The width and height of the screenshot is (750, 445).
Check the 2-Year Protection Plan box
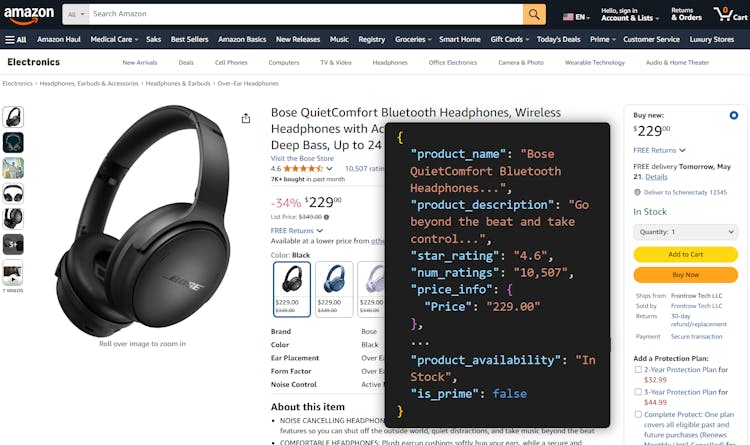click(x=638, y=369)
